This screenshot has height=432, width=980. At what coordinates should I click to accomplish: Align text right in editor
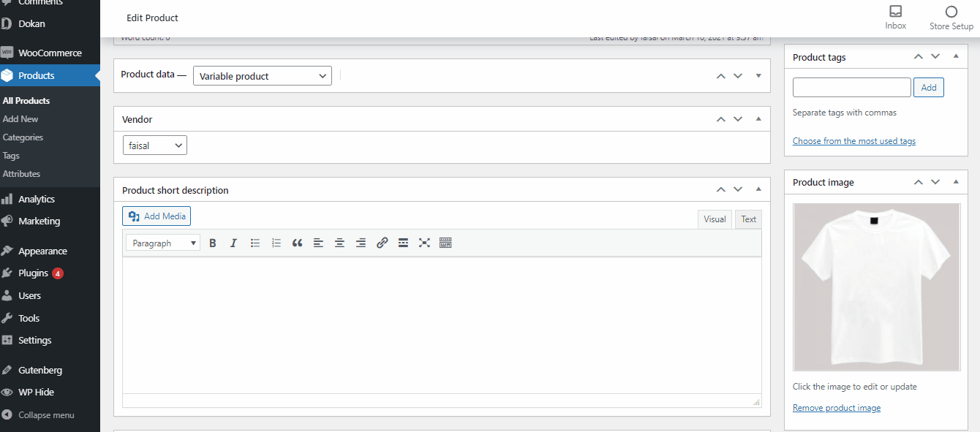click(361, 243)
